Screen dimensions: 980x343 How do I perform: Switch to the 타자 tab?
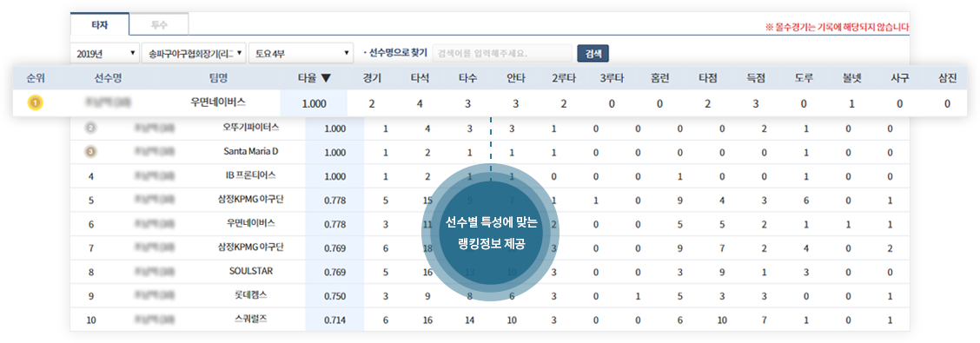coord(99,25)
